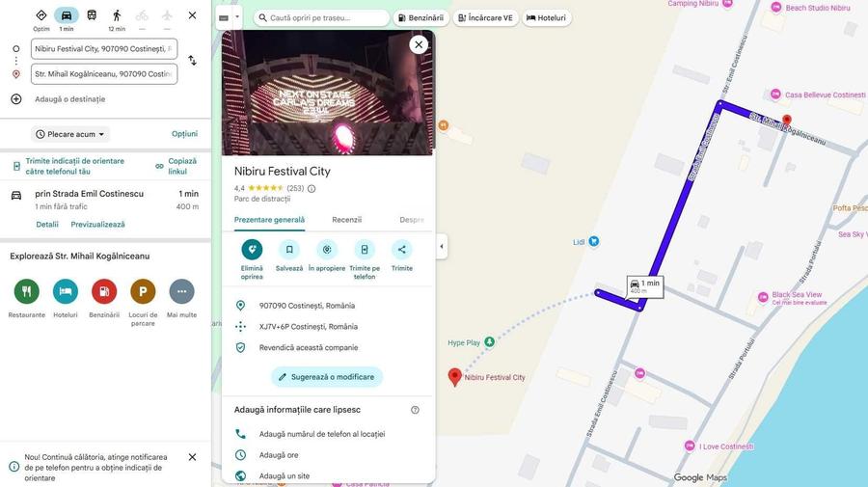Click the red destination pin on map
The height and width of the screenshot is (487, 868).
coord(787,121)
